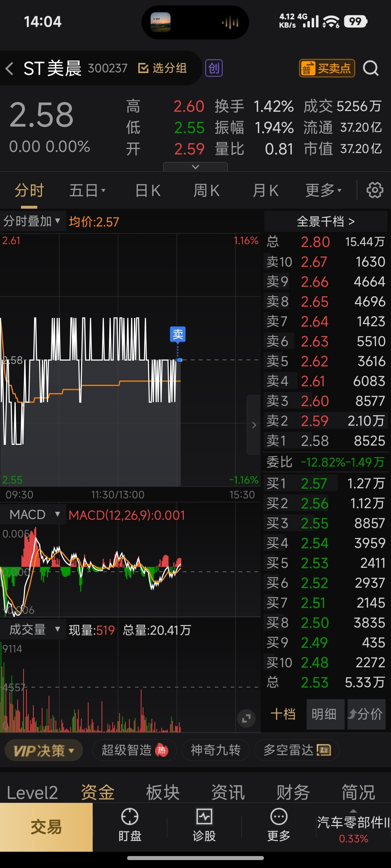Switch to the 月K tab
Image resolution: width=391 pixels, height=868 pixels.
pyautogui.click(x=265, y=190)
